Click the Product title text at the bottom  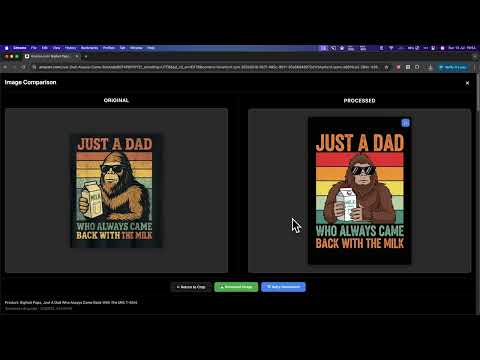coord(71,303)
